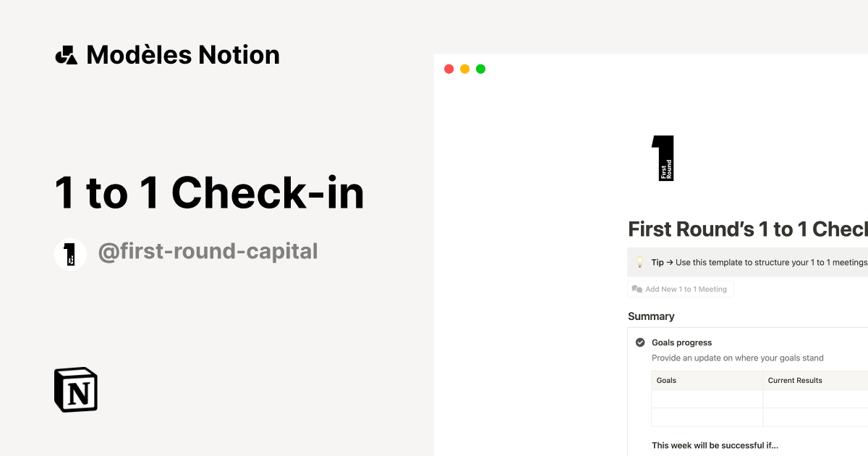Viewport: 868px width, 456px height.
Task: Click the first-round-capital avatar icon
Action: click(70, 254)
